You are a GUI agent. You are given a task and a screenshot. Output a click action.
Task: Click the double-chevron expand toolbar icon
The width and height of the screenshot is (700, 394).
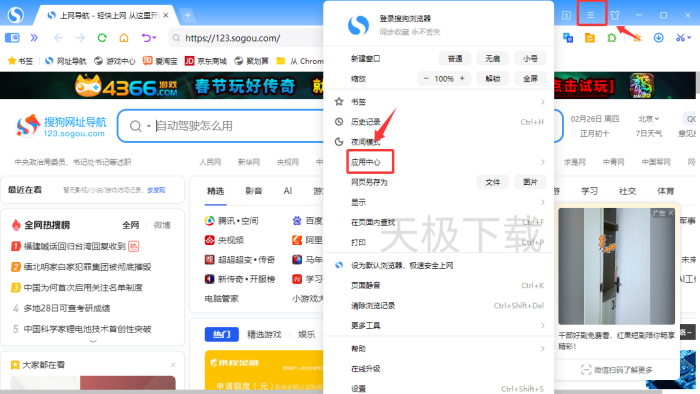[x=34, y=38]
